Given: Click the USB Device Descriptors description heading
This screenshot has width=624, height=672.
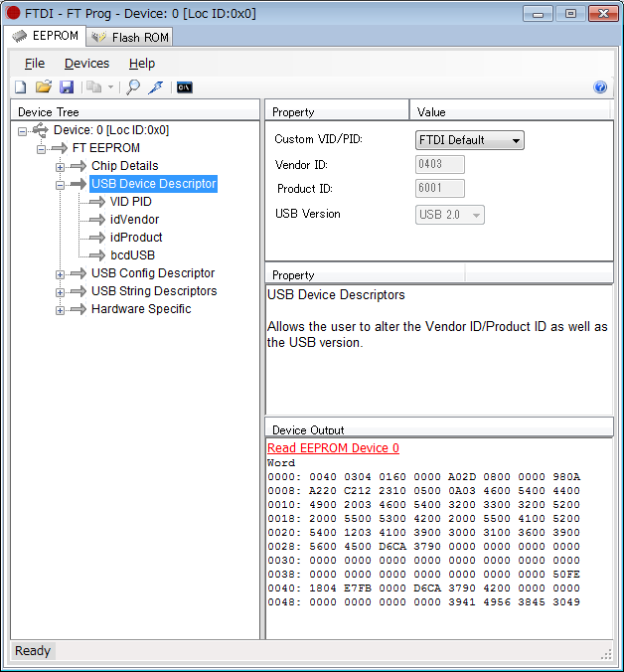Looking at the screenshot, I should pyautogui.click(x=336, y=295).
